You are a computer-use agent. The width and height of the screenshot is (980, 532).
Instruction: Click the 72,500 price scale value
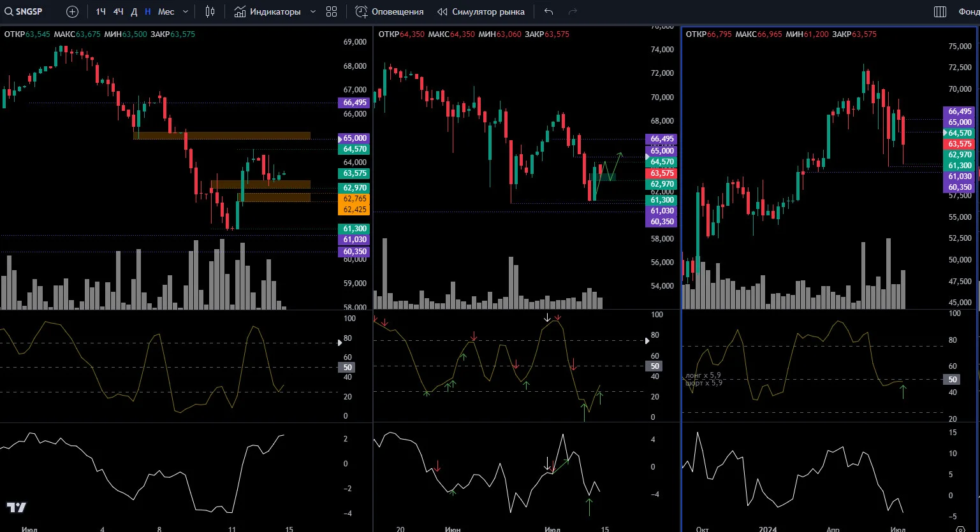pyautogui.click(x=960, y=67)
